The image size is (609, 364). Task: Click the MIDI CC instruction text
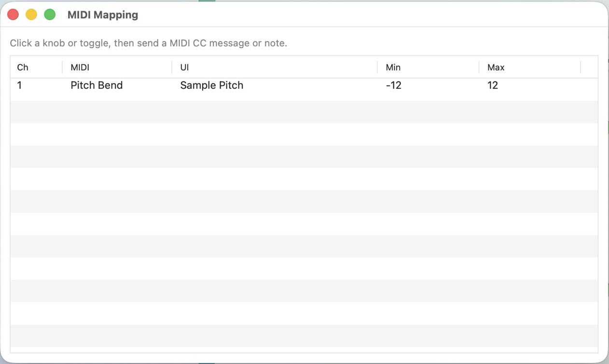[x=149, y=43]
